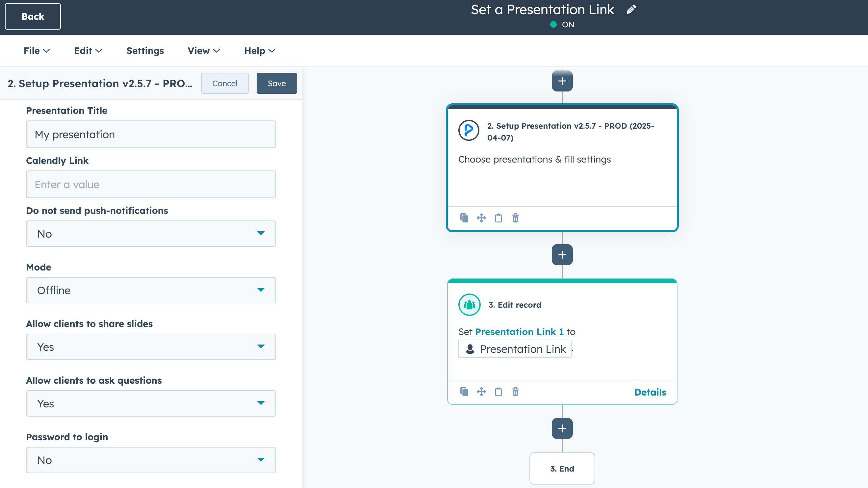Screen dimensions: 868x488
Task: Open the Password to login dropdown
Action: point(151,460)
